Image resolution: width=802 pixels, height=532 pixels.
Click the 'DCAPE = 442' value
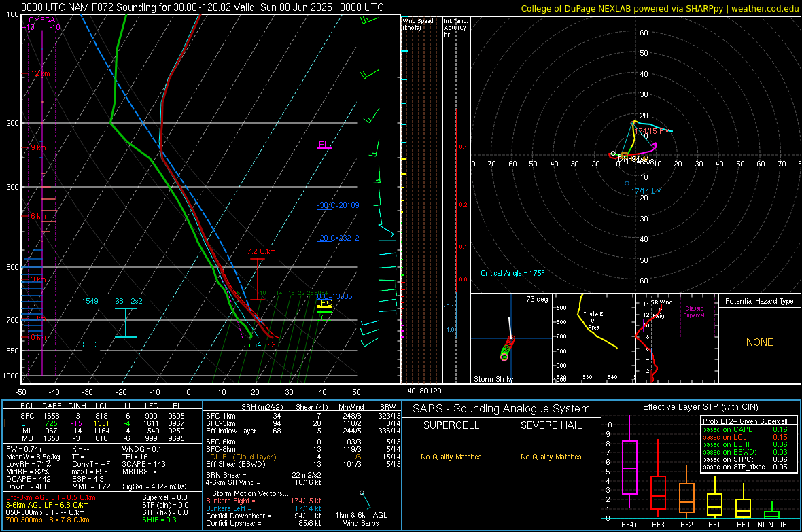click(x=29, y=479)
